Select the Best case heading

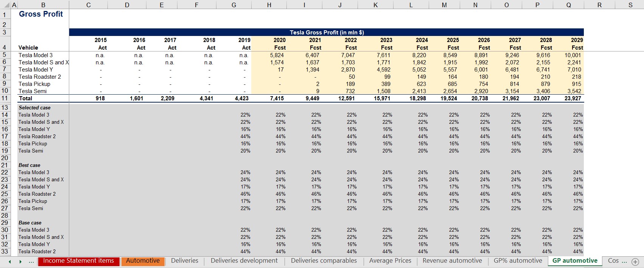point(29,165)
